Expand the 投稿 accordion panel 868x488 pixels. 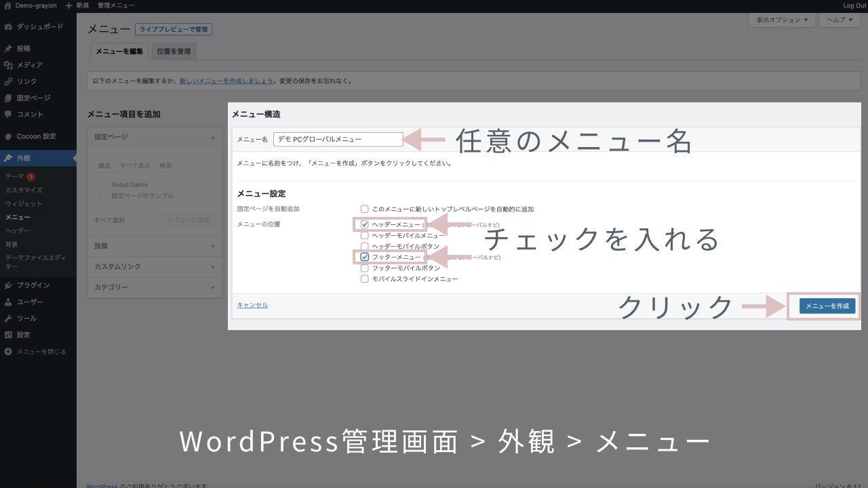point(155,246)
